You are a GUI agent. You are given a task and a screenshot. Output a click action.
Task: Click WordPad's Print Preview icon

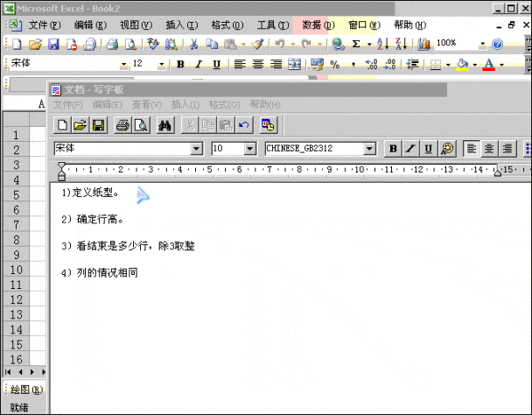click(x=141, y=125)
